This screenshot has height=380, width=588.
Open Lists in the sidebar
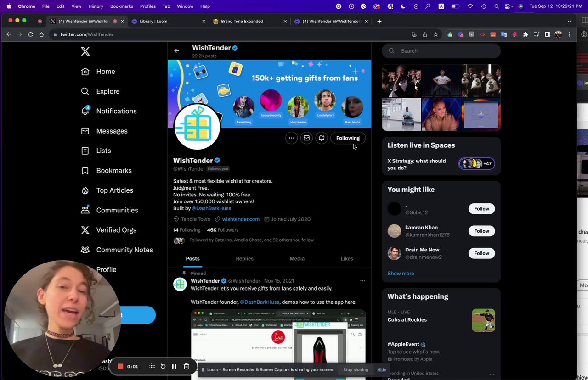(96, 151)
